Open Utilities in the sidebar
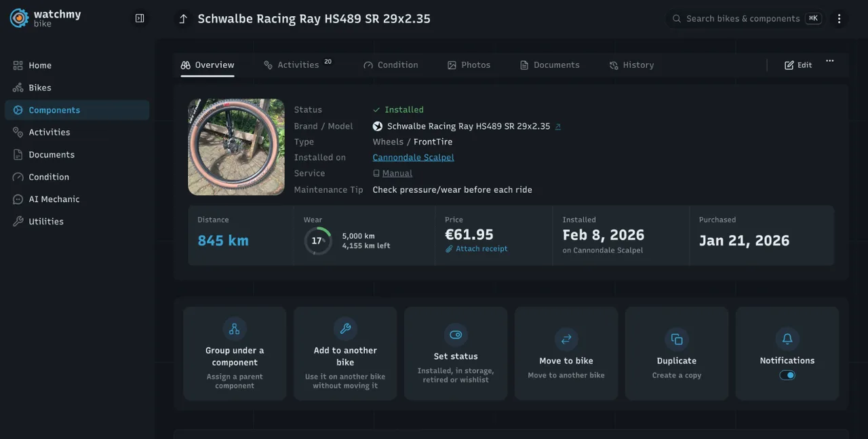Screen dimensions: 868x439 (77, 222)
